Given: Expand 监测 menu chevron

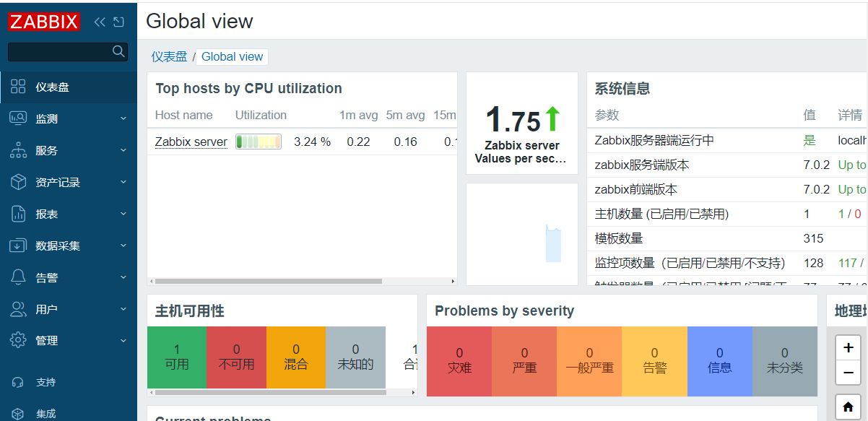Looking at the screenshot, I should coord(123,118).
